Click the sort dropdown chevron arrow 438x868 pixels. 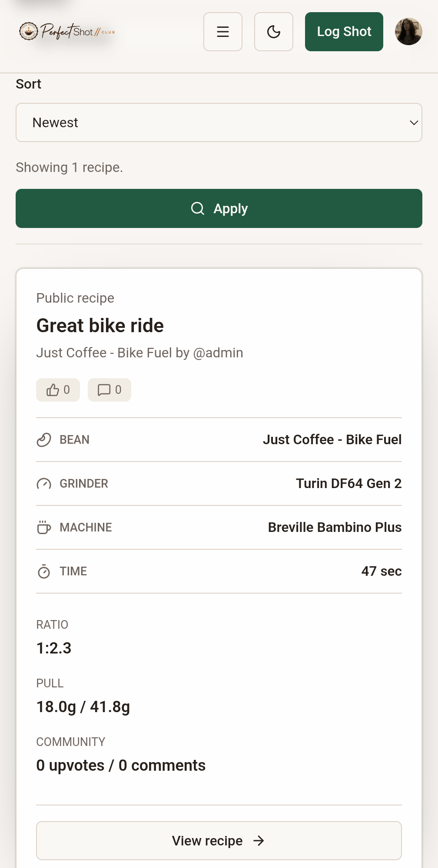pos(414,123)
